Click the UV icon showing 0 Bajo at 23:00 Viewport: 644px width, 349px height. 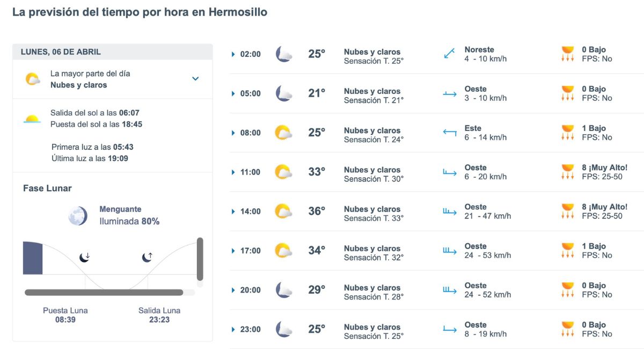pyautogui.click(x=567, y=330)
